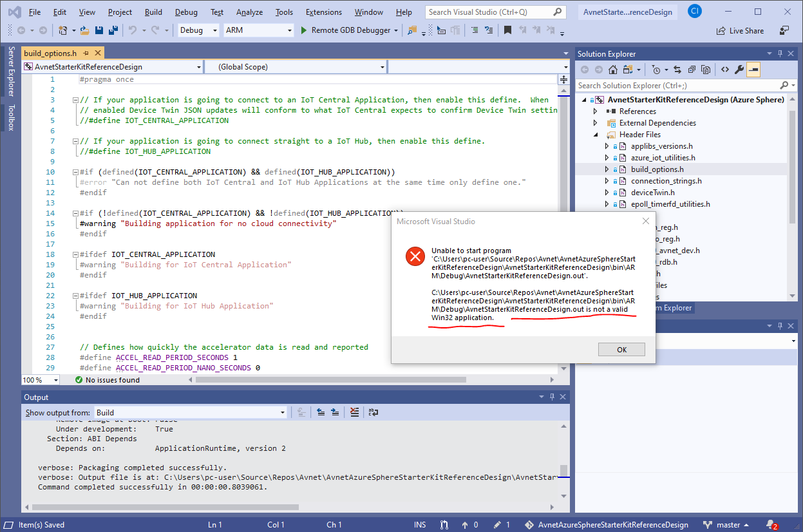Click the Live Share button

tap(740, 30)
